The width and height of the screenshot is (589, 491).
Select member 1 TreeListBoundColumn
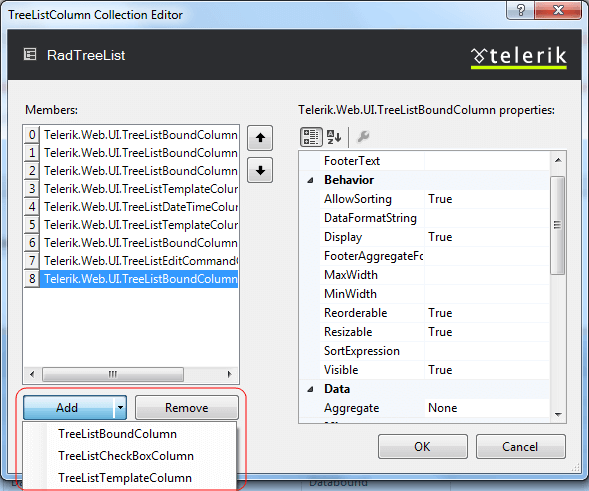point(131,153)
